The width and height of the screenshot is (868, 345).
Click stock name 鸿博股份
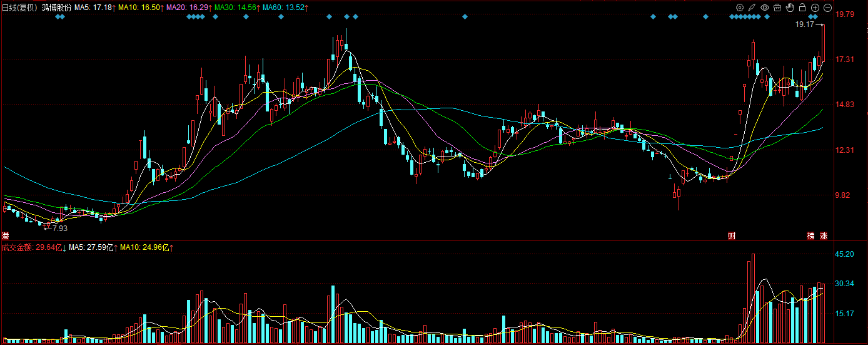coord(56,8)
